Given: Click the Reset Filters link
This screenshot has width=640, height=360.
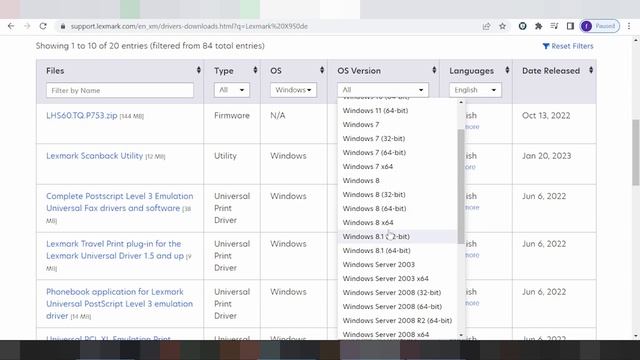Looking at the screenshot, I should point(568,46).
